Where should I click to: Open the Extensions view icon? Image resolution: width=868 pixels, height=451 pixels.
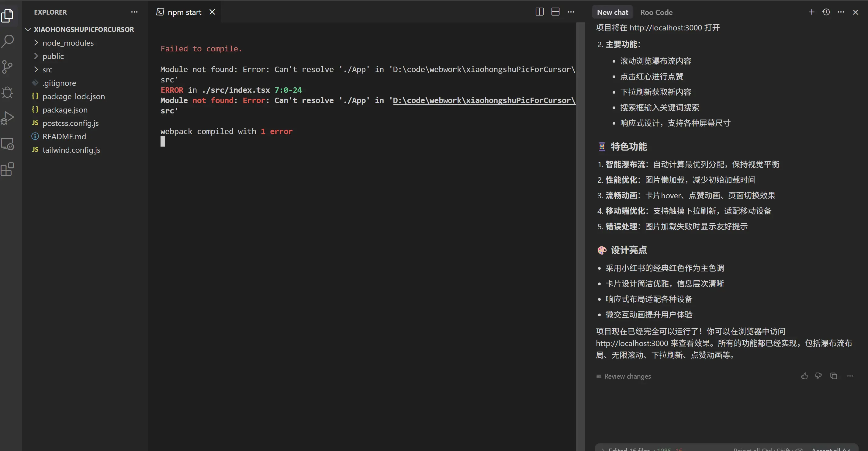(7, 169)
